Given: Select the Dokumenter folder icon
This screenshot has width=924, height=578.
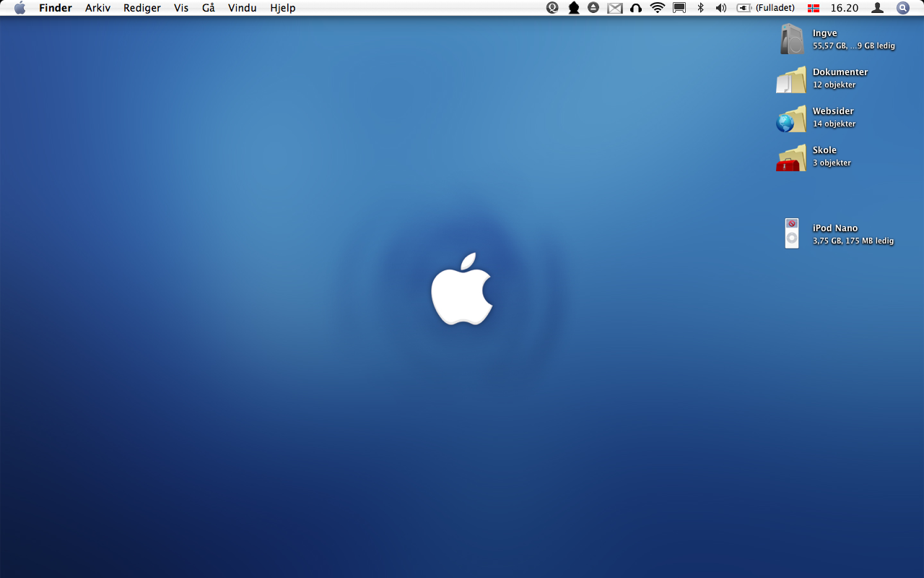Looking at the screenshot, I should pyautogui.click(x=792, y=79).
